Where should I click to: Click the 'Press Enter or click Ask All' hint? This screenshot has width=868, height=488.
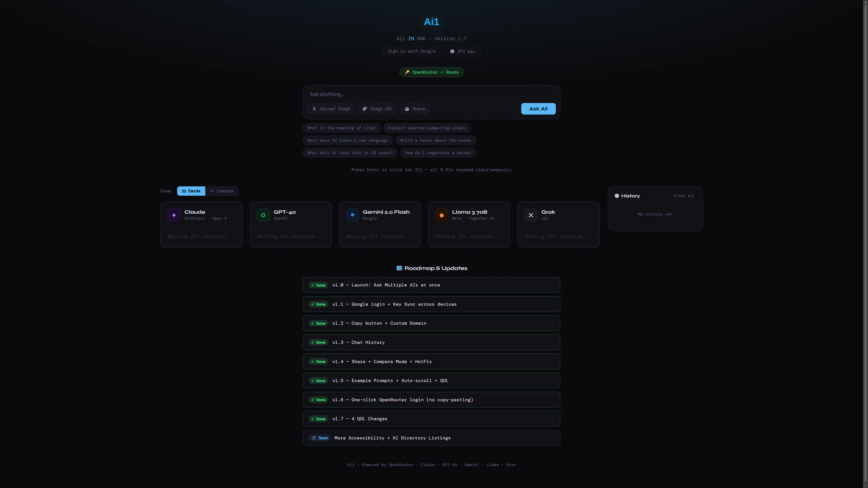tap(431, 170)
